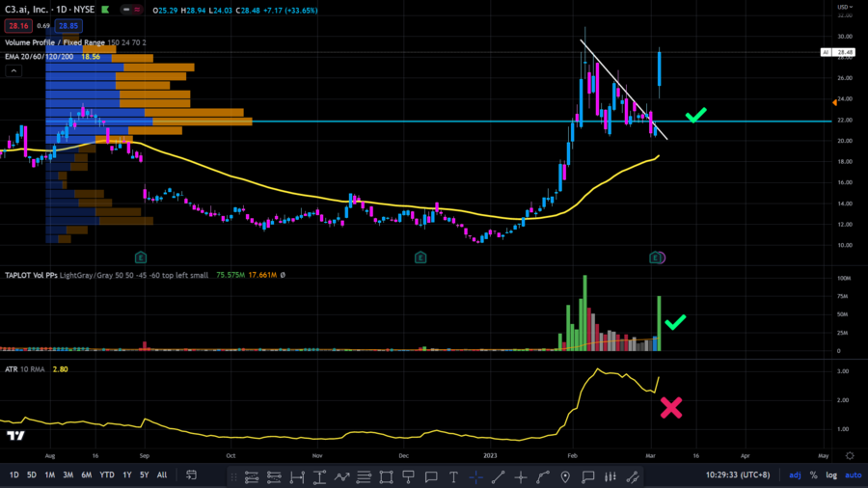868x488 pixels.
Task: Click the gray minus pill toggle beside the flag
Action: 126,10
